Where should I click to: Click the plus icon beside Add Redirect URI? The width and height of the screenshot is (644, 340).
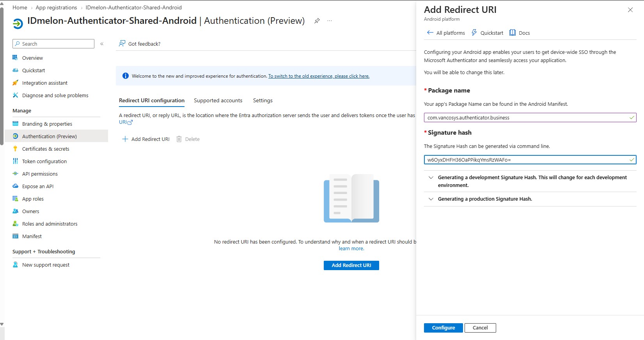pos(125,139)
